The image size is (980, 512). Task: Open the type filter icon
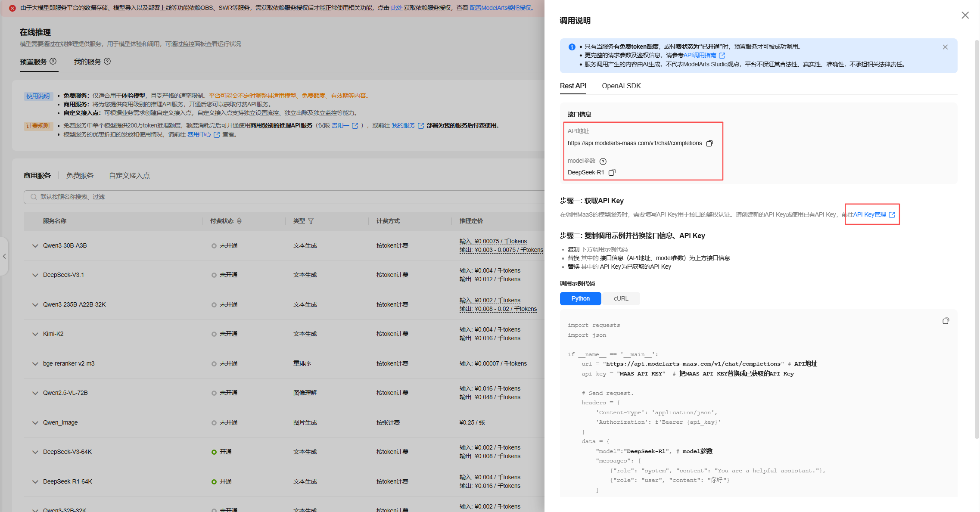tap(311, 221)
